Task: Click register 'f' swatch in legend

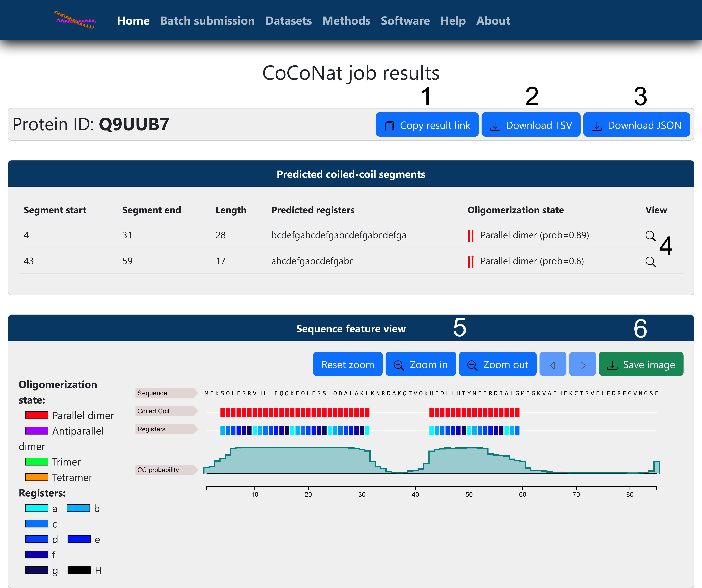Action: 37,555
